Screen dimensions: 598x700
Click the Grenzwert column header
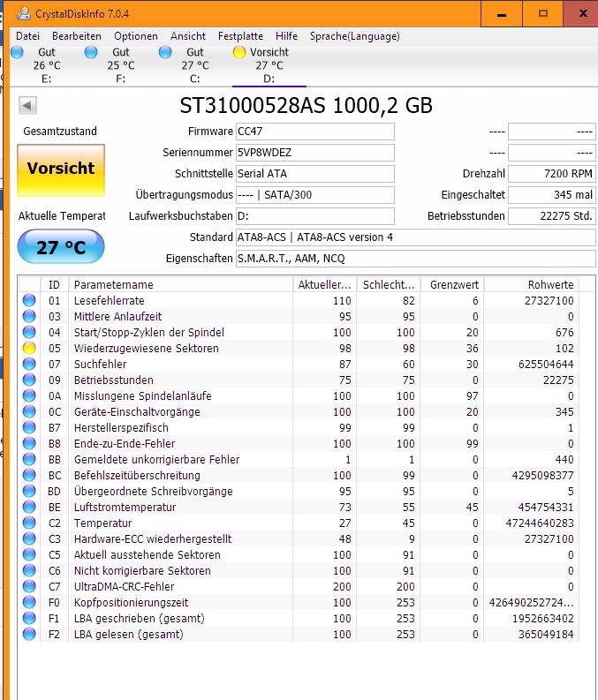452,285
